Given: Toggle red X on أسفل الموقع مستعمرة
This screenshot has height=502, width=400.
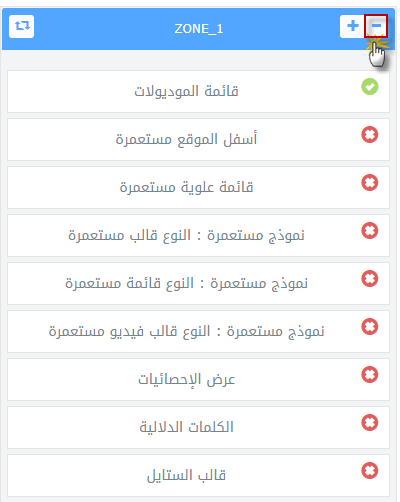Looking at the screenshot, I should [x=370, y=135].
